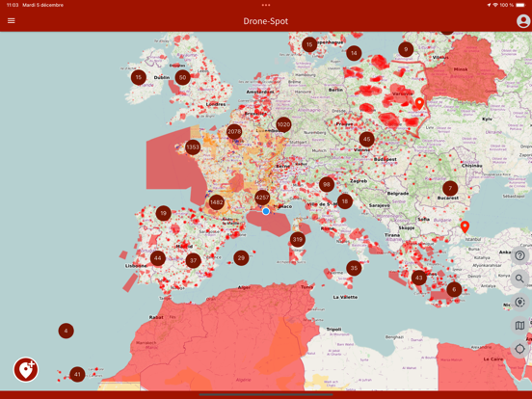This screenshot has height=399, width=532.
Task: Open cluster marker 7 near Bucarest
Action: (450, 188)
